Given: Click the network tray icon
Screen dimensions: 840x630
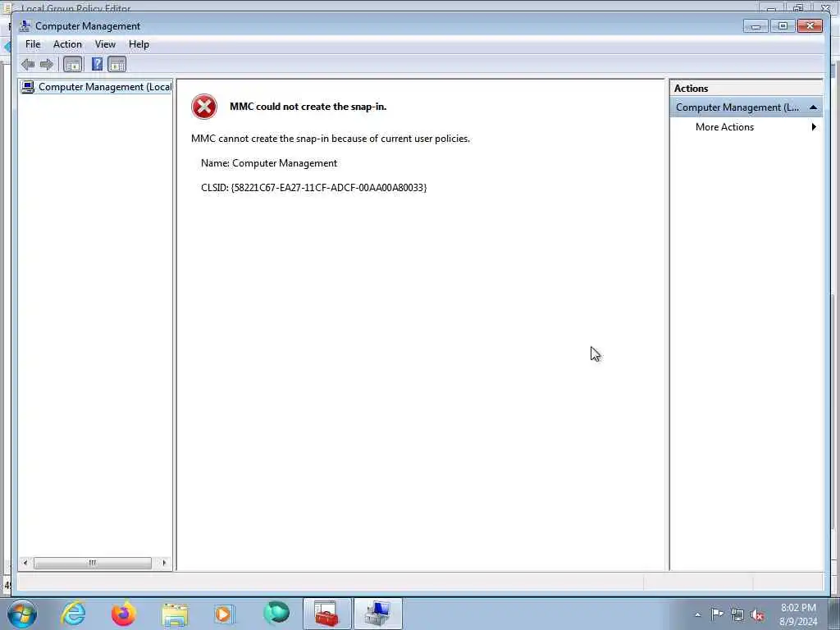Looking at the screenshot, I should tap(737, 615).
